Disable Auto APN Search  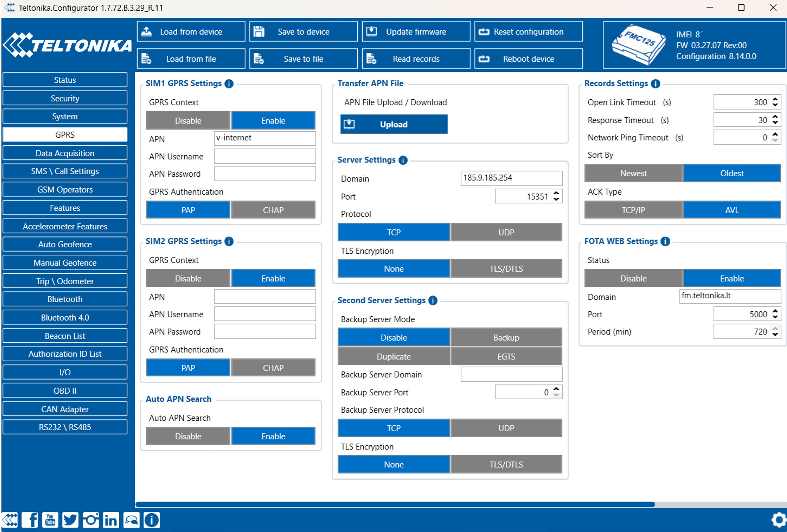coord(188,436)
